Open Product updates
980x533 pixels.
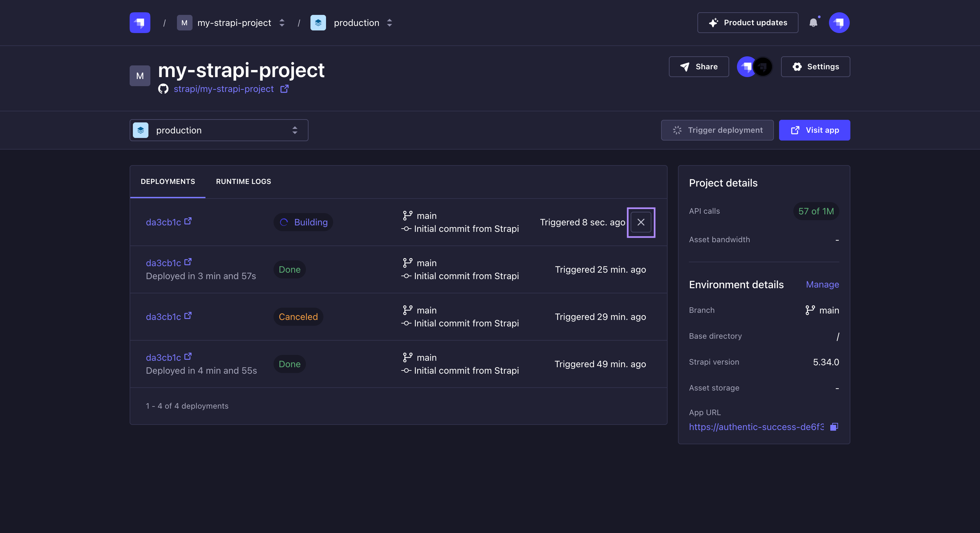[748, 23]
